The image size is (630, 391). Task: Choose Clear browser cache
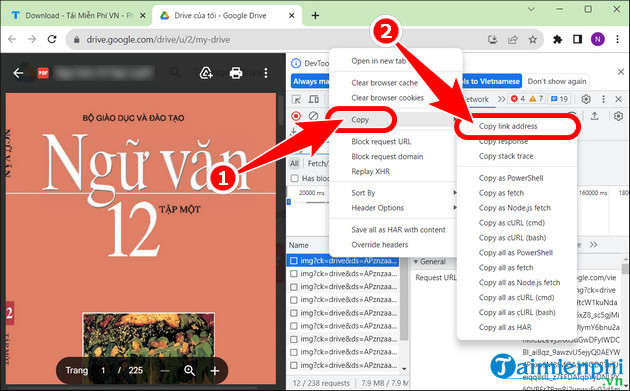point(385,83)
